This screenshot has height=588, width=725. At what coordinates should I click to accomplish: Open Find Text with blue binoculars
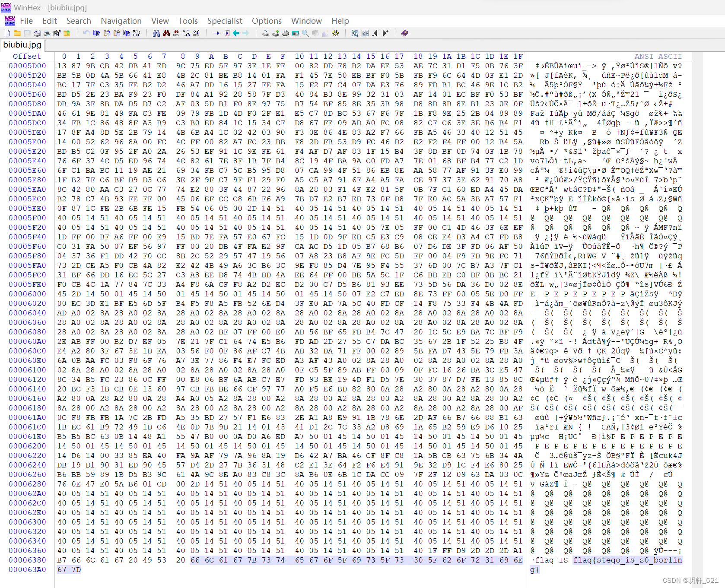click(156, 33)
